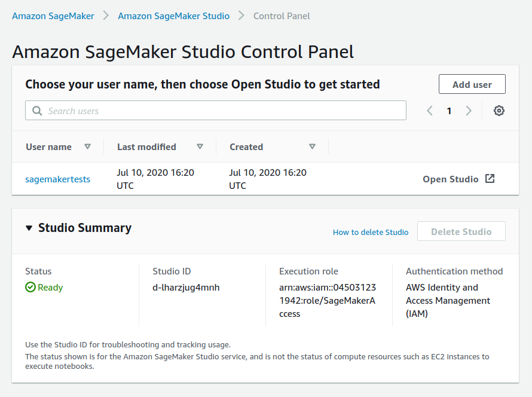532x397 pixels.
Task: Open the sagemakertests user link
Action: pos(57,179)
